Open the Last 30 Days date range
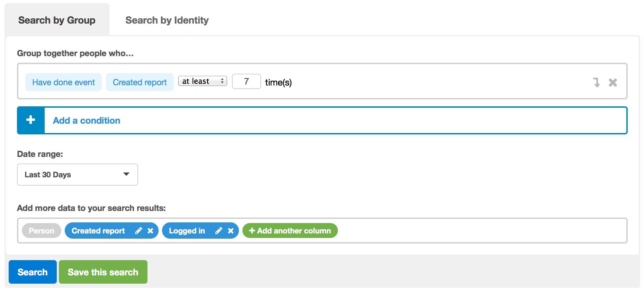This screenshot has width=644, height=292. coord(78,175)
